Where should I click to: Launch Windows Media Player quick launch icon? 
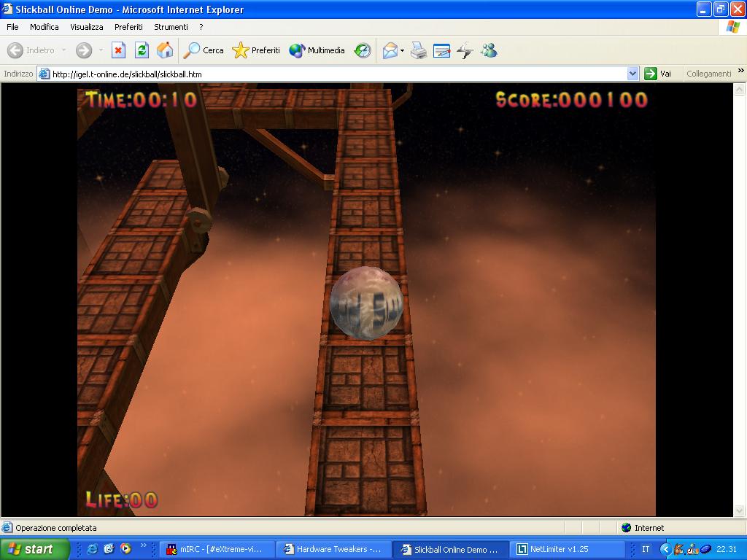tap(125, 549)
